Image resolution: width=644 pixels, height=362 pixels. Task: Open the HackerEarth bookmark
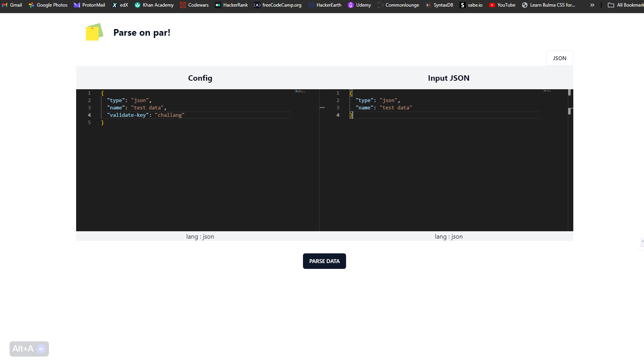[325, 5]
